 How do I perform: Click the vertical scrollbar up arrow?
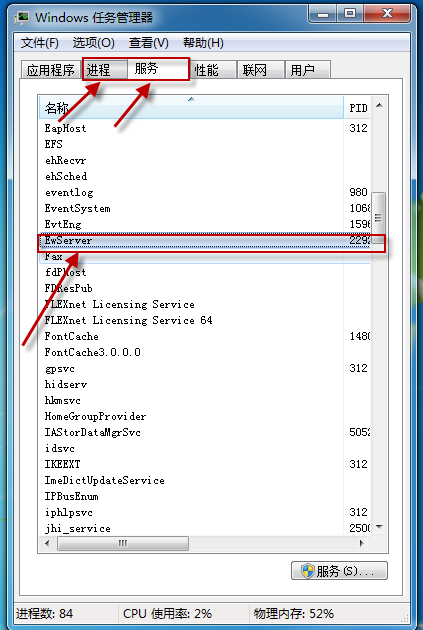(379, 106)
